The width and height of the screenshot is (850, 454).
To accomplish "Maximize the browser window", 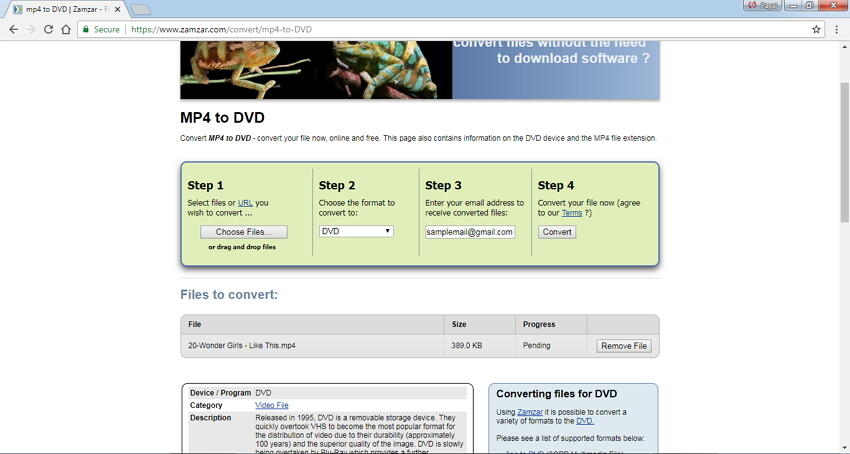I will (809, 5).
